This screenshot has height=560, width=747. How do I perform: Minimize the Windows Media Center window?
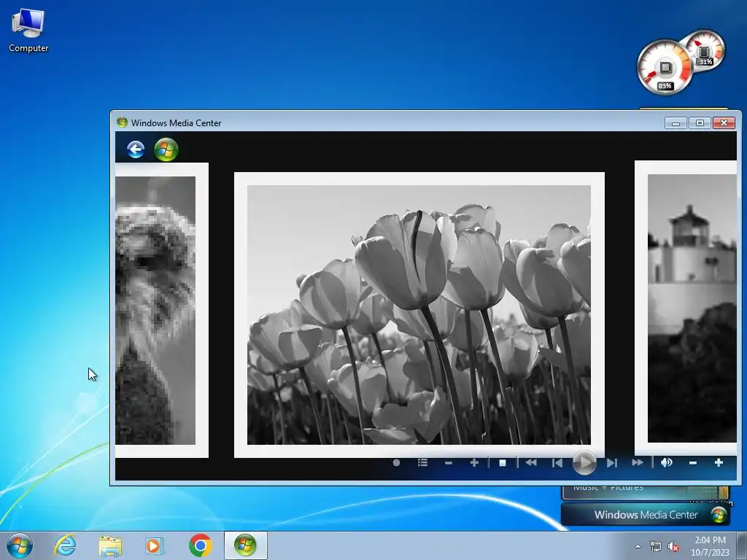tap(676, 122)
